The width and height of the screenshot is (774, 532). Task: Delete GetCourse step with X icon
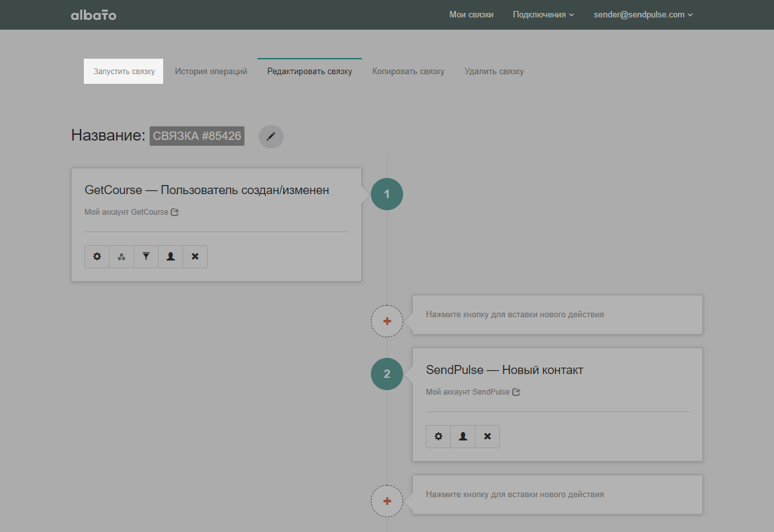pos(195,257)
